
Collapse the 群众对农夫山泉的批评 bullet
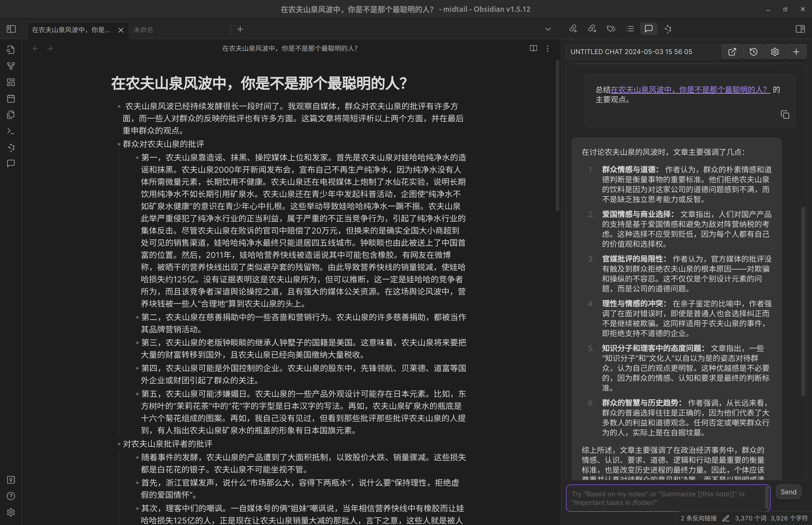pyautogui.click(x=119, y=144)
